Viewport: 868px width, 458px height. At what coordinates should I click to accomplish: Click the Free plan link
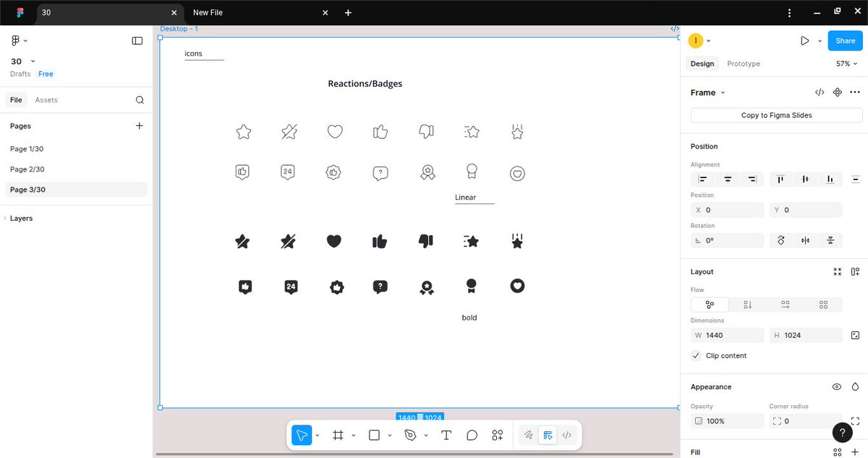(46, 74)
